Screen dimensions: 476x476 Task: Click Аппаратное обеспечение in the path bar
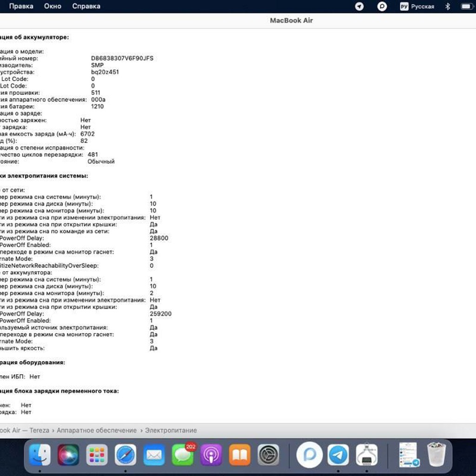[97, 430]
